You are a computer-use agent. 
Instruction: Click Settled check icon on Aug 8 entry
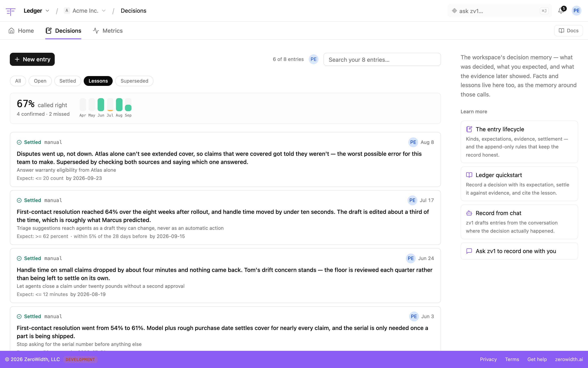pos(19,142)
